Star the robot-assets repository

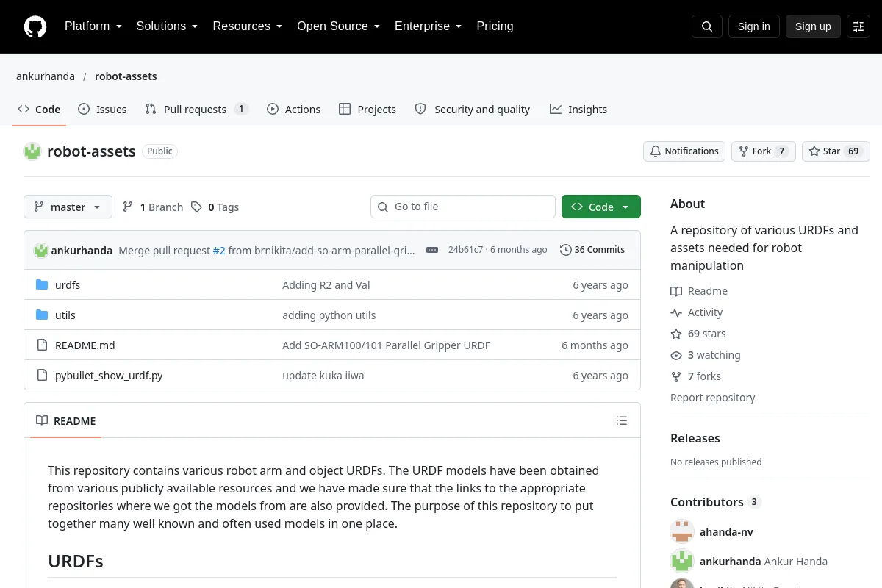pos(836,151)
